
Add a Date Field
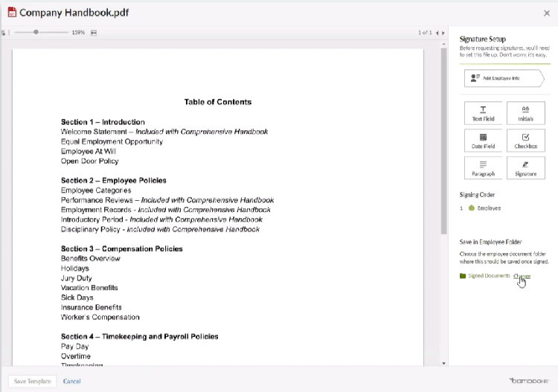click(483, 141)
